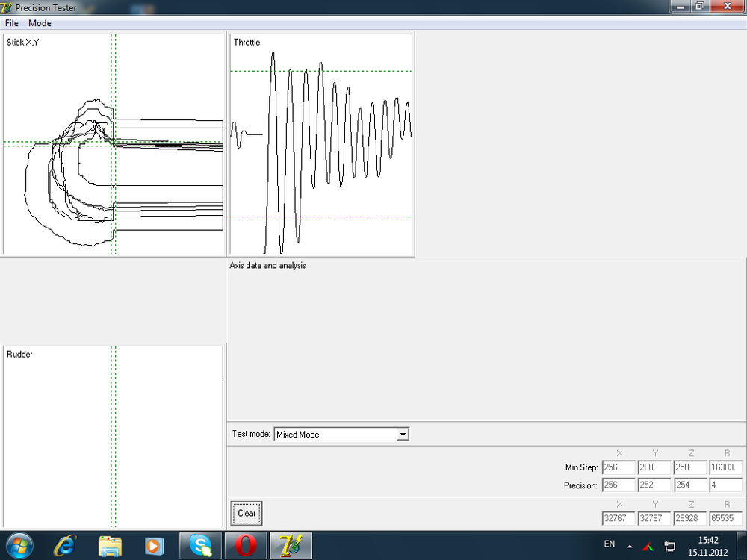This screenshot has width=747, height=560.
Task: Select the Mixed Mode combo box
Action: coord(341,435)
